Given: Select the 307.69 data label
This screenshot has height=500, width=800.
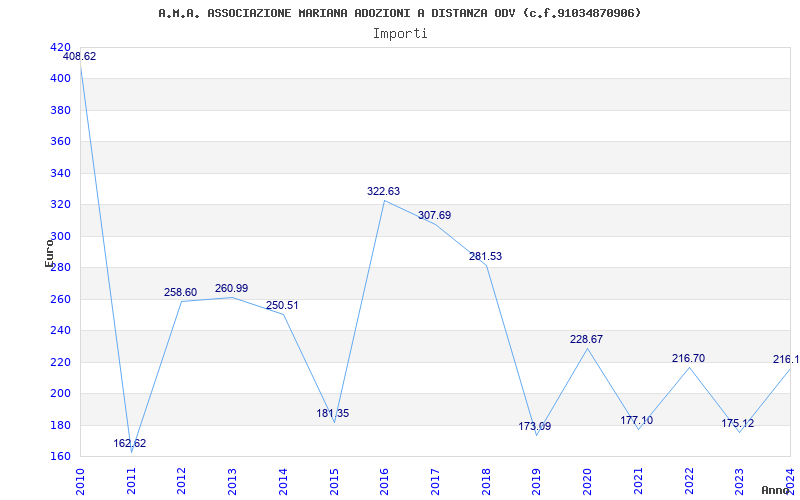Looking at the screenshot, I should click(x=434, y=216).
